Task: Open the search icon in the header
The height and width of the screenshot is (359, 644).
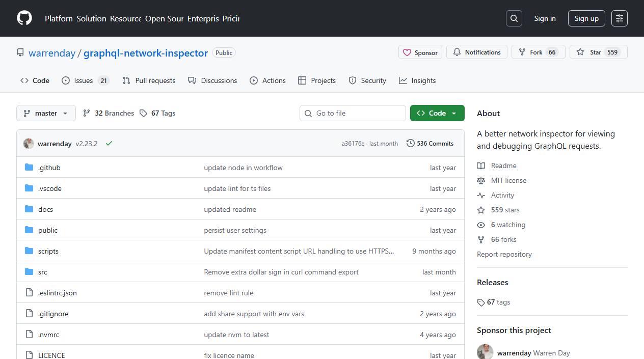Action: click(514, 18)
